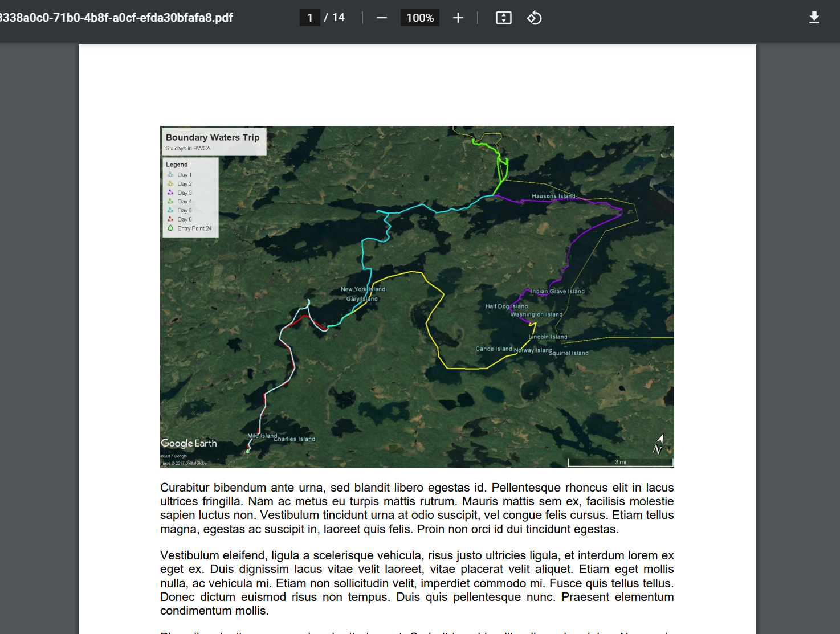840x634 pixels.
Task: Click the Google Earth logo on map
Action: [x=189, y=443]
